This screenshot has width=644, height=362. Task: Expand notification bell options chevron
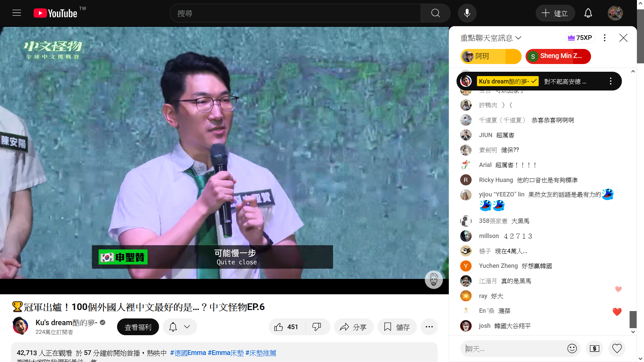pos(187,327)
